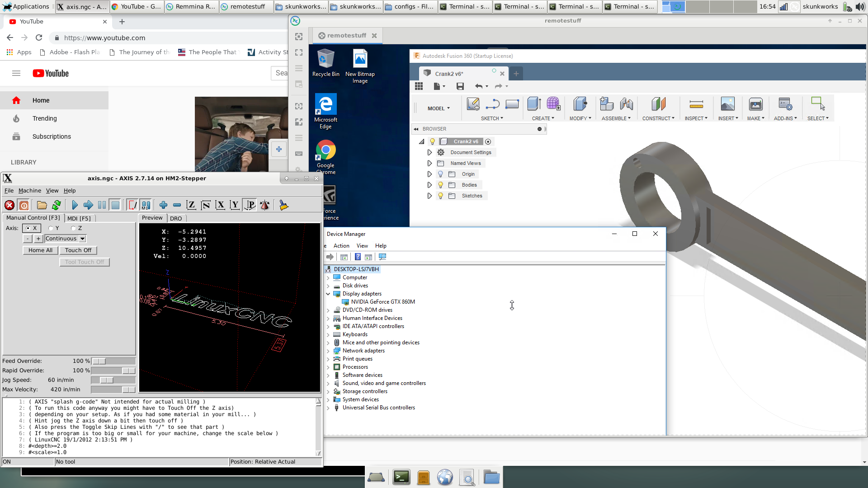This screenshot has width=868, height=488.
Task: Open View menu in Device Manager
Action: click(362, 246)
